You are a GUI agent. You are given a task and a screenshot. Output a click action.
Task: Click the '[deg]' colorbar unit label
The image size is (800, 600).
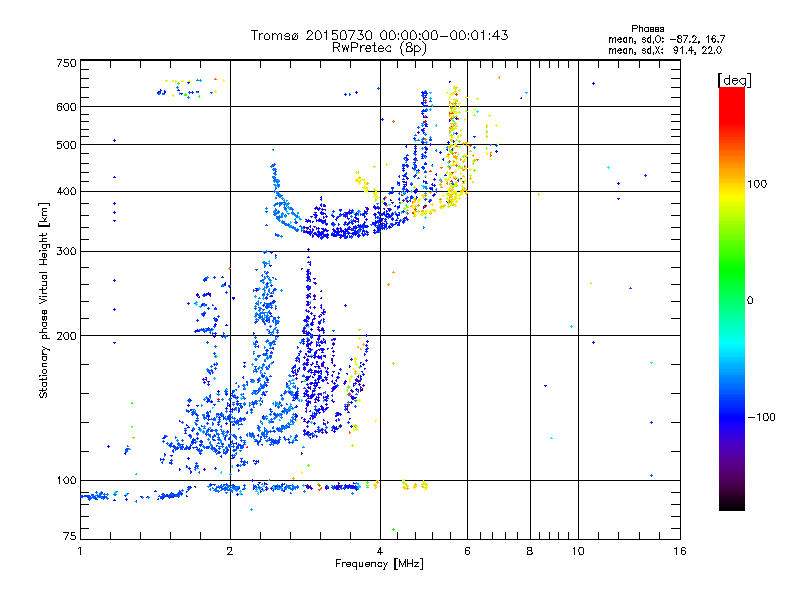pyautogui.click(x=734, y=80)
